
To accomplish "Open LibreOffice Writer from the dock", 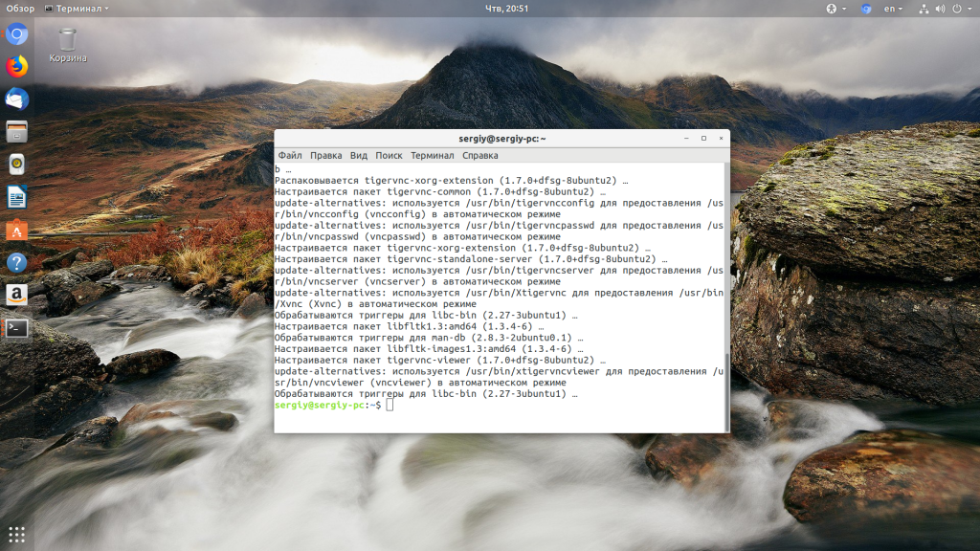I will (x=16, y=198).
